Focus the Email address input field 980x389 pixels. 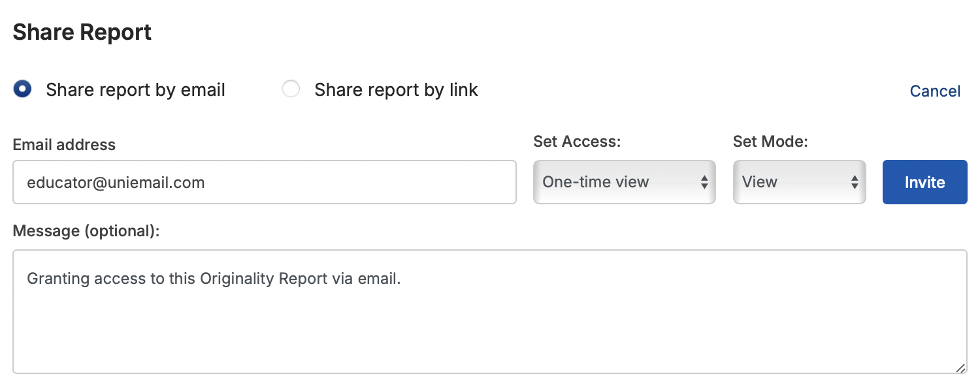[265, 182]
